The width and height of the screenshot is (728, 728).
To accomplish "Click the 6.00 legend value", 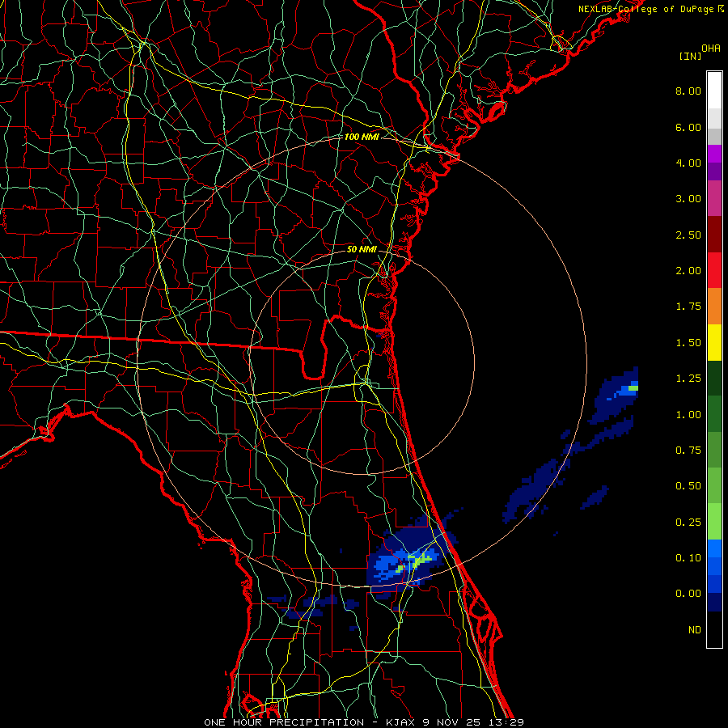I will (x=688, y=127).
